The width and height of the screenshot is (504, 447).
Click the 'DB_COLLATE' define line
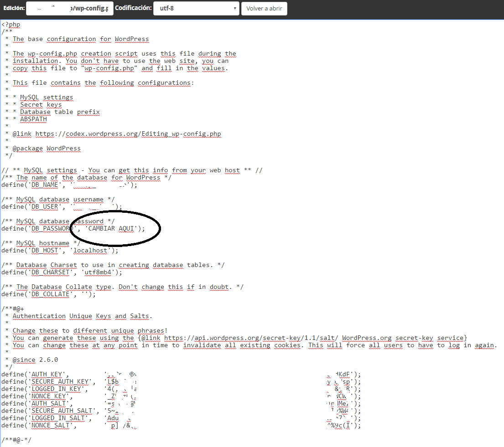[48, 294]
